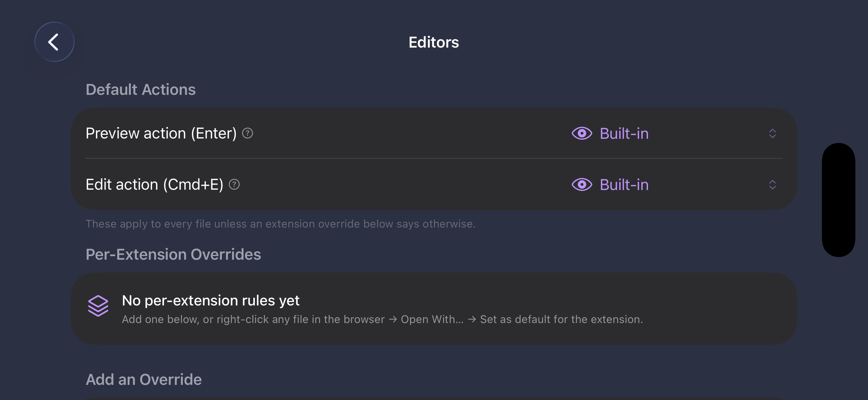This screenshot has width=868, height=400.
Task: Click the vertical scrollbar thumb
Action: pos(838,200)
